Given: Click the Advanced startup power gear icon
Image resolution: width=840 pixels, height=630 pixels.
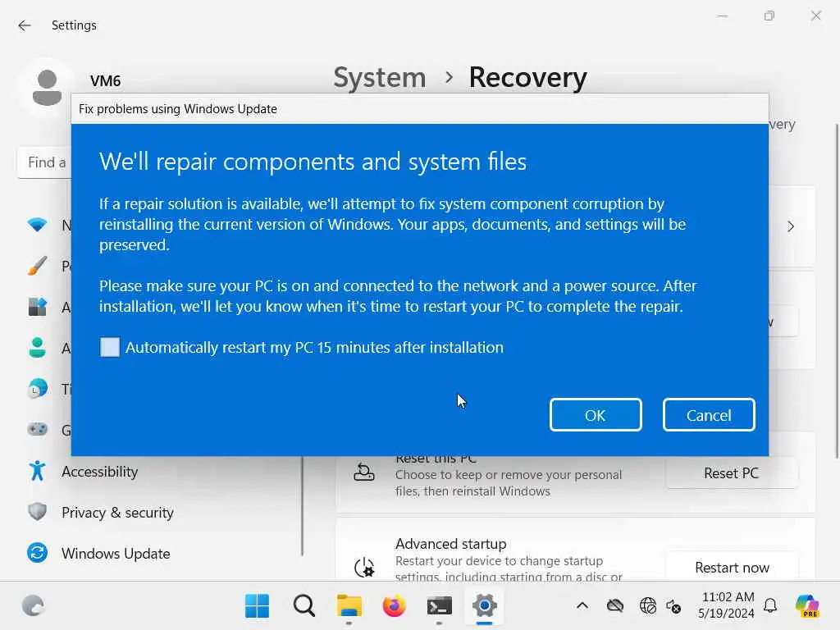Looking at the screenshot, I should [x=364, y=568].
